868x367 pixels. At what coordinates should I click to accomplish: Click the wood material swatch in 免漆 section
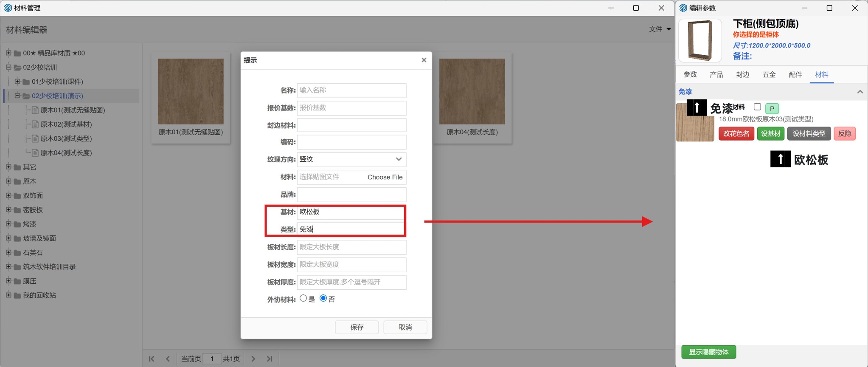695,123
